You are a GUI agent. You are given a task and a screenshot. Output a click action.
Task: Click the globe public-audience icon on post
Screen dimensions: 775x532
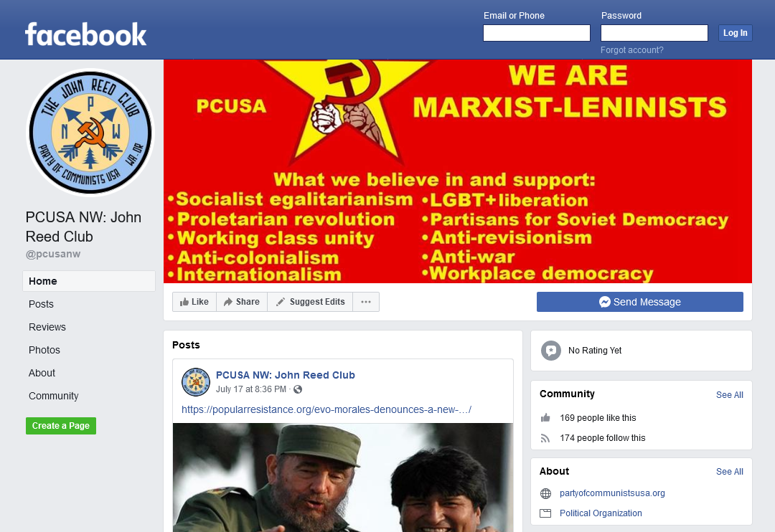298,389
